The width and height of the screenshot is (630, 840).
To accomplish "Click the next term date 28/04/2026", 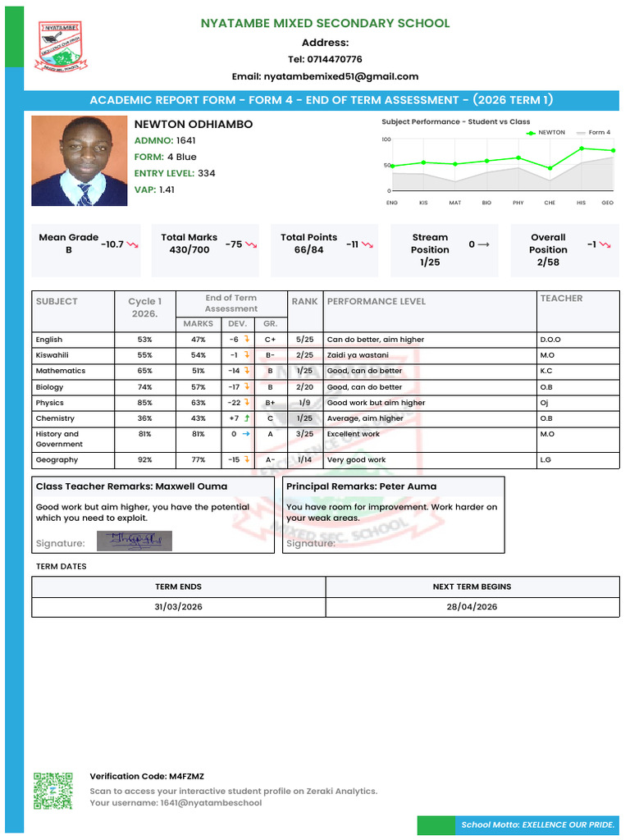I will [472, 606].
